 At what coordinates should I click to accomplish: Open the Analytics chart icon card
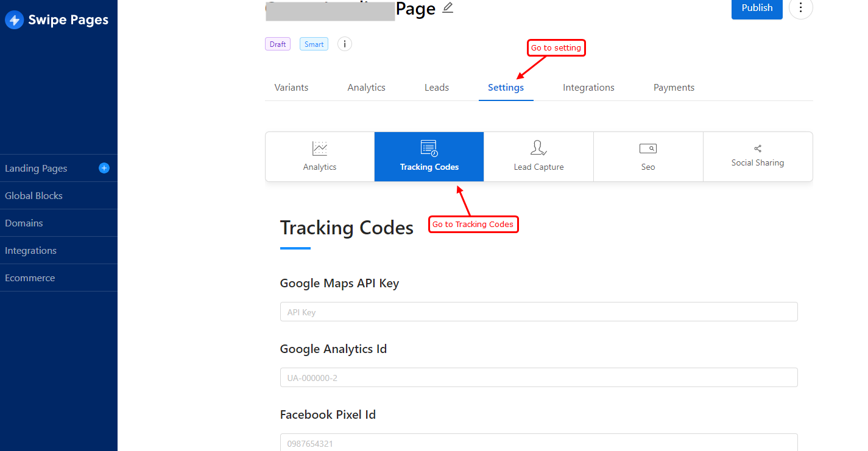coord(320,156)
